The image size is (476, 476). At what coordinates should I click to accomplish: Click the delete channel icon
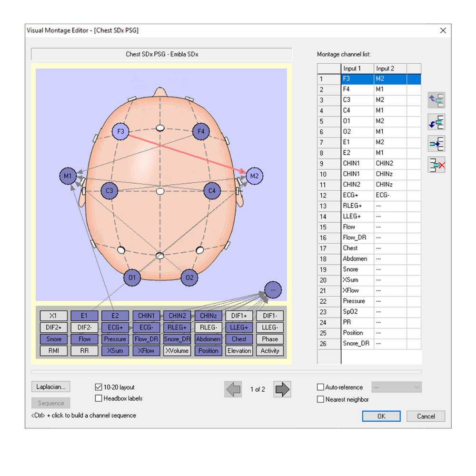pyautogui.click(x=436, y=165)
